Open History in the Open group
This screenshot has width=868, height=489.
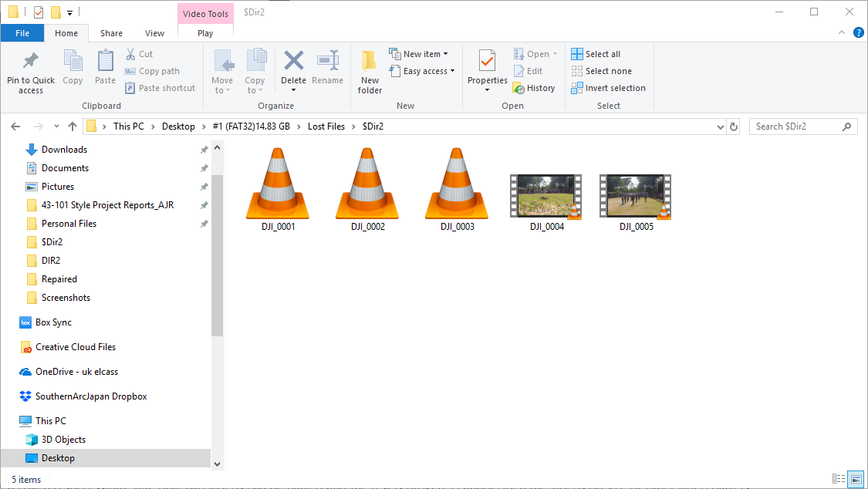coord(533,88)
